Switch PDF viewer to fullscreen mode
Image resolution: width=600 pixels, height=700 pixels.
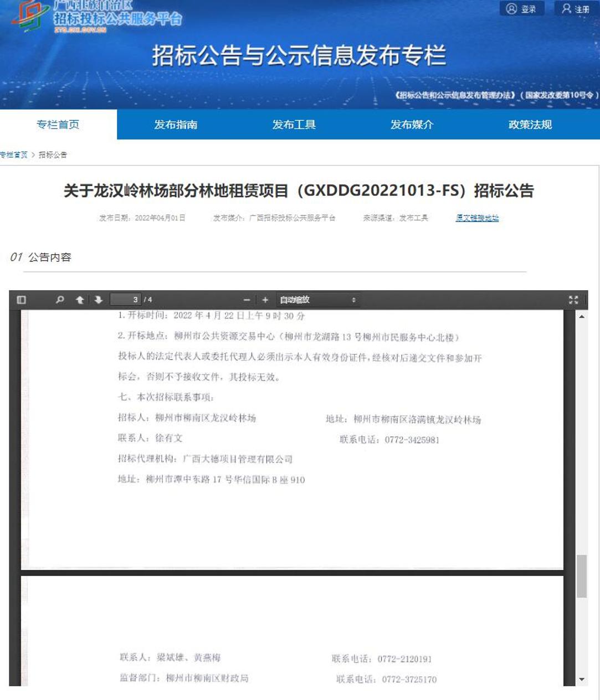573,300
